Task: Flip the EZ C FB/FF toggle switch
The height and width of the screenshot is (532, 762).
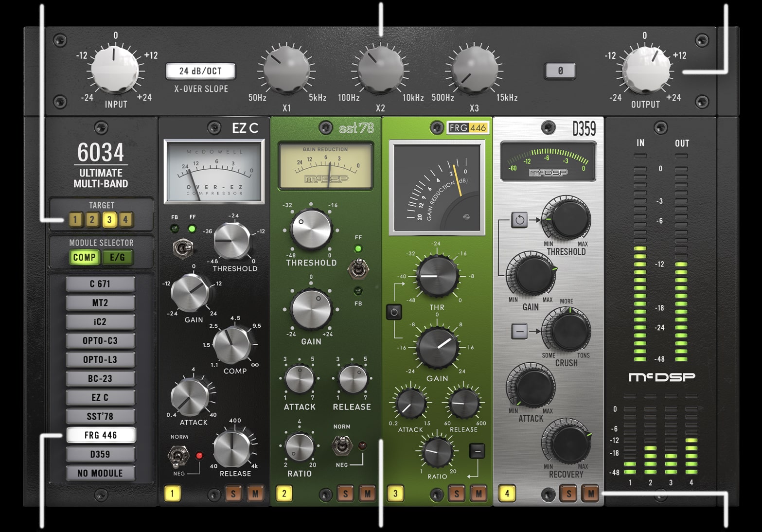Action: click(x=182, y=248)
